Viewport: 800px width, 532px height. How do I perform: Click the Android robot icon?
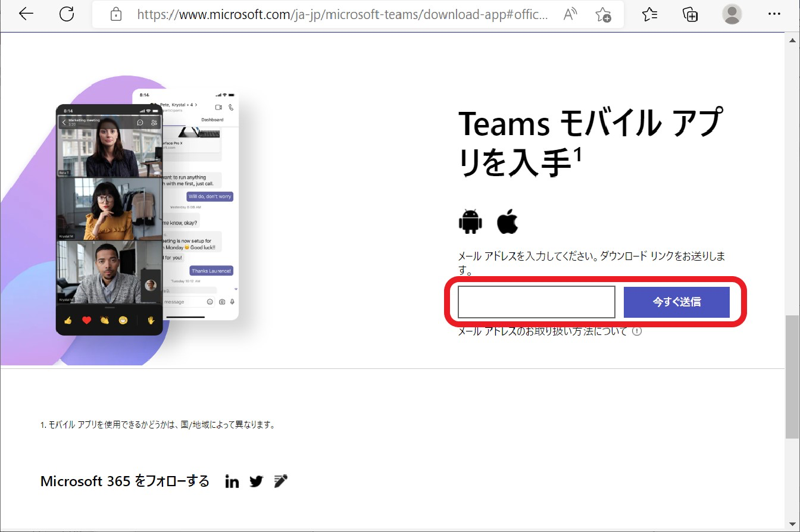pyautogui.click(x=470, y=221)
